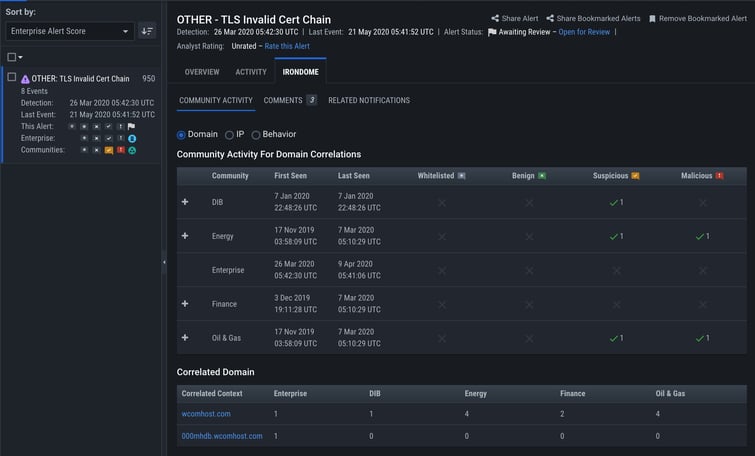Viewport: 755px width, 456px height.
Task: Click the Whitelisted column header icon
Action: 461,176
